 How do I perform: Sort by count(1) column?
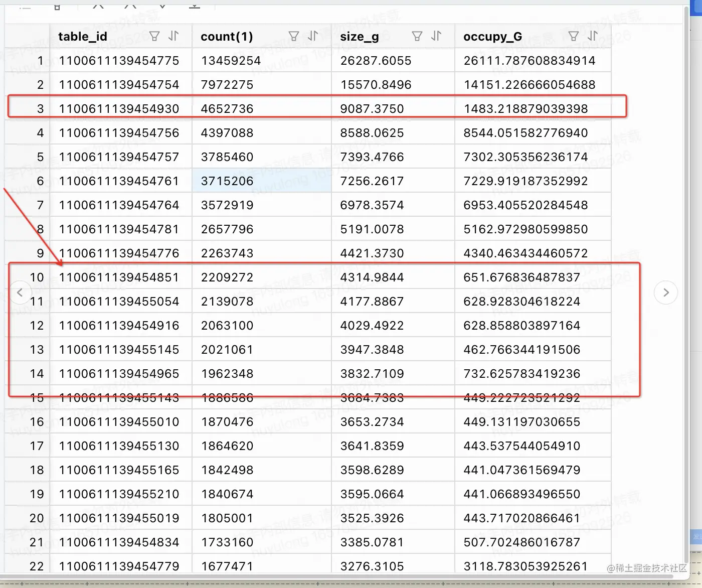pyautogui.click(x=313, y=36)
